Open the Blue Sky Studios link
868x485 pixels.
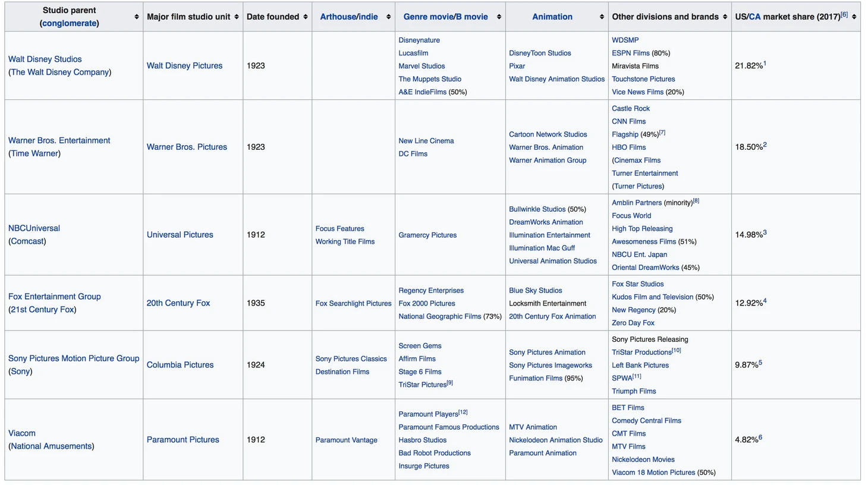(x=535, y=291)
